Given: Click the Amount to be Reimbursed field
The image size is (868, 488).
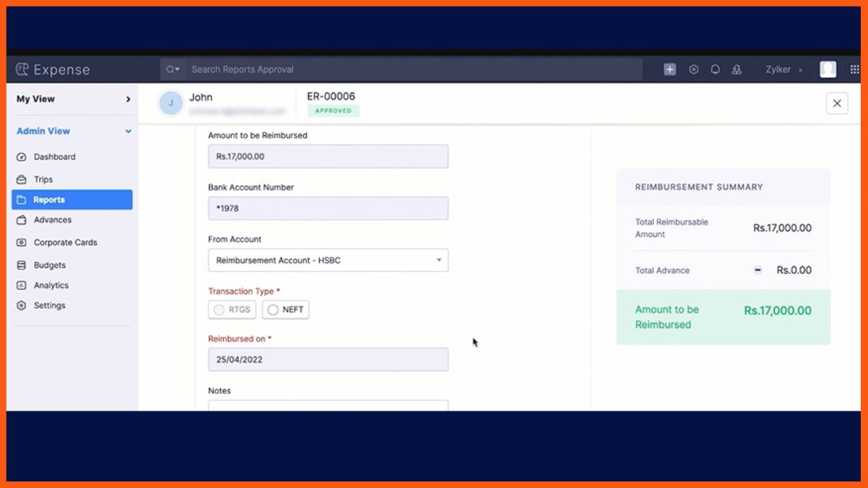Looking at the screenshot, I should coord(328,156).
